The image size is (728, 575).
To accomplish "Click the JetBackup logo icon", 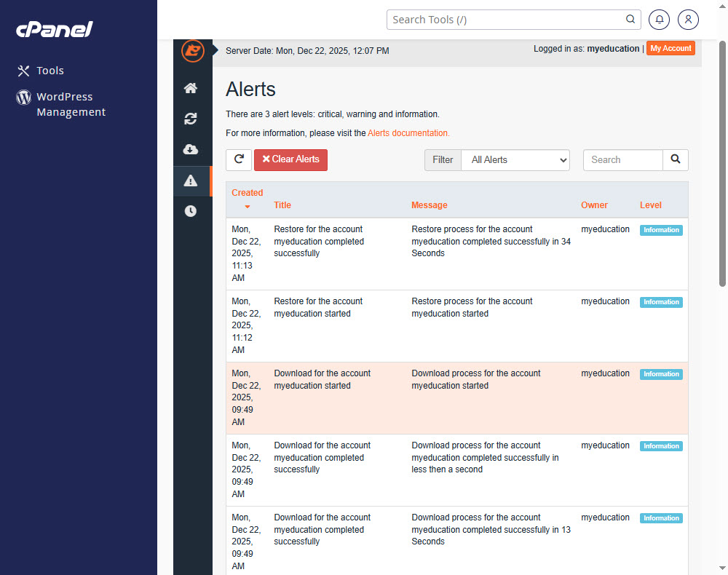I will (x=192, y=50).
